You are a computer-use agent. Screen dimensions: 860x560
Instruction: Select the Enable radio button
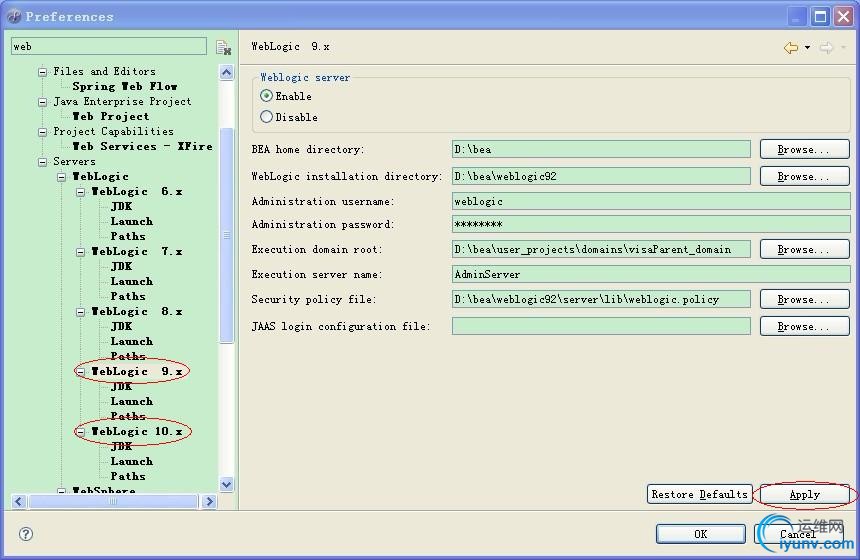266,96
